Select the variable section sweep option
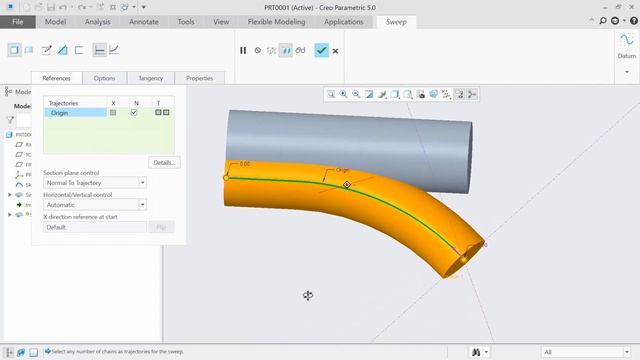640x360 pixels. pyautogui.click(x=114, y=50)
